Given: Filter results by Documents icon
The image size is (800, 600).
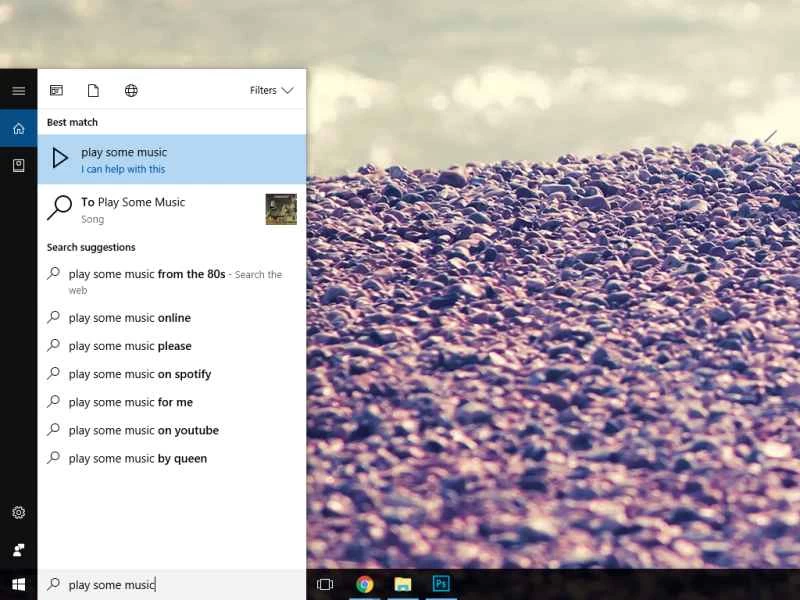Looking at the screenshot, I should 93,91.
